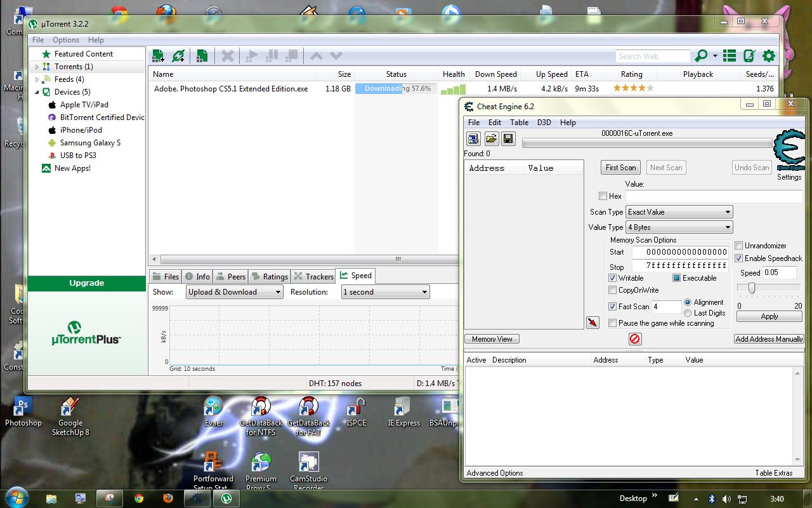Check the Hex checkbox
Image resolution: width=812 pixels, height=508 pixels.
tap(603, 196)
